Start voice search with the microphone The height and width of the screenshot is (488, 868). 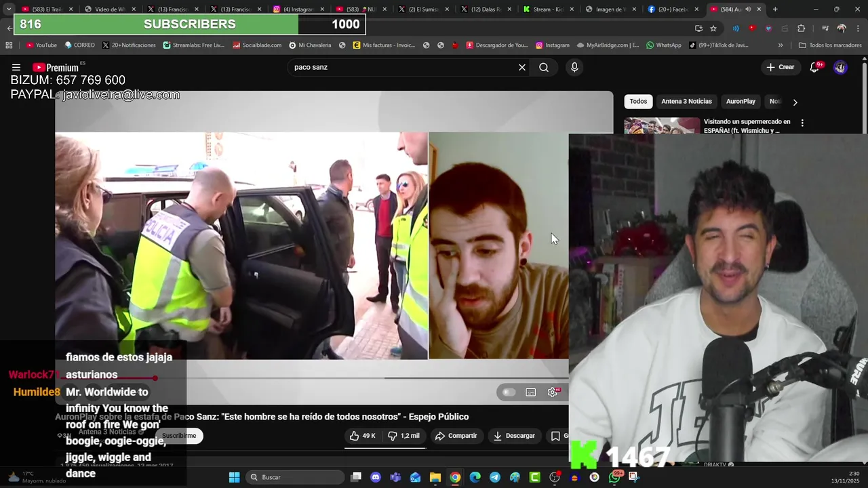pyautogui.click(x=574, y=67)
